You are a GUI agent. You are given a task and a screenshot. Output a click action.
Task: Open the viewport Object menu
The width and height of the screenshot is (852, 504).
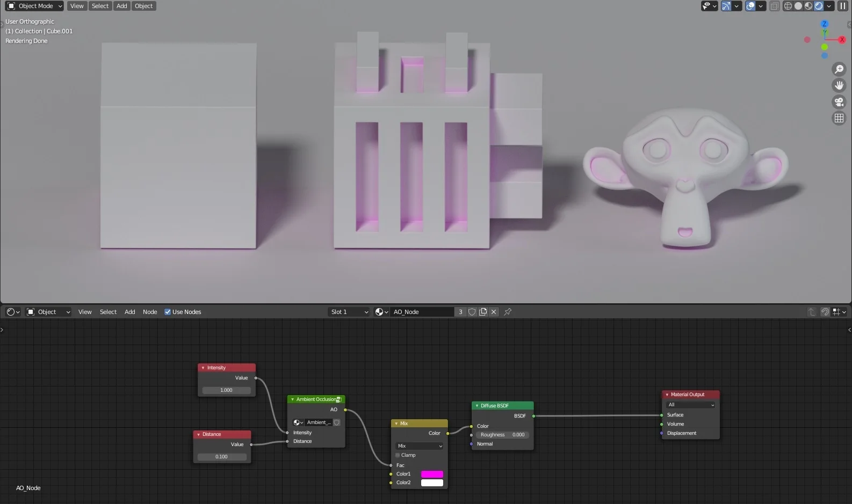(x=143, y=6)
